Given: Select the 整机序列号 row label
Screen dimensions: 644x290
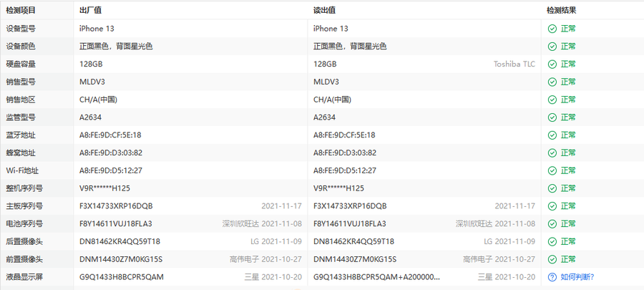Looking at the screenshot, I should click(x=25, y=188).
